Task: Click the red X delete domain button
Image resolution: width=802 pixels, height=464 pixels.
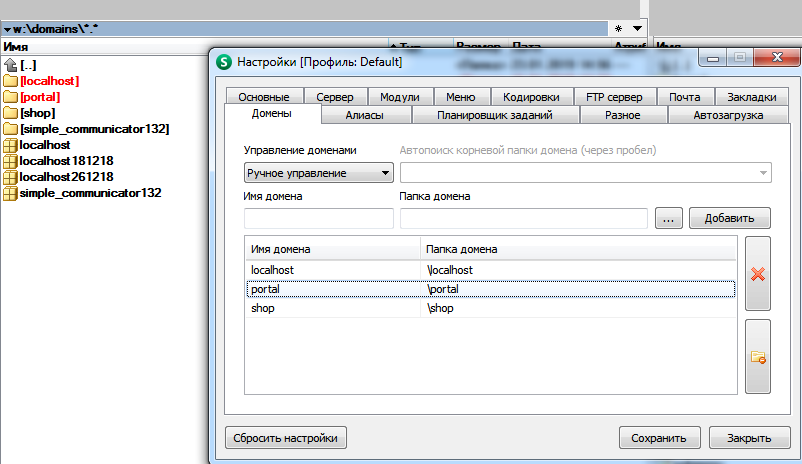Action: point(757,273)
